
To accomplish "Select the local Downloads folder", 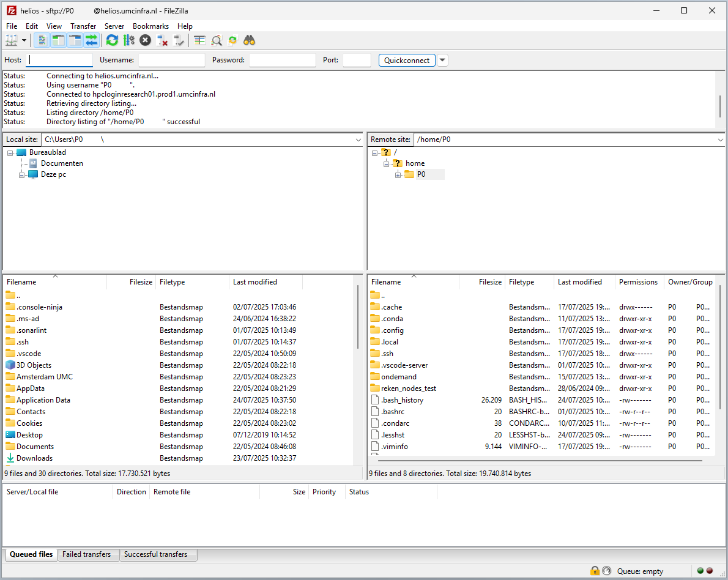I will 34,458.
